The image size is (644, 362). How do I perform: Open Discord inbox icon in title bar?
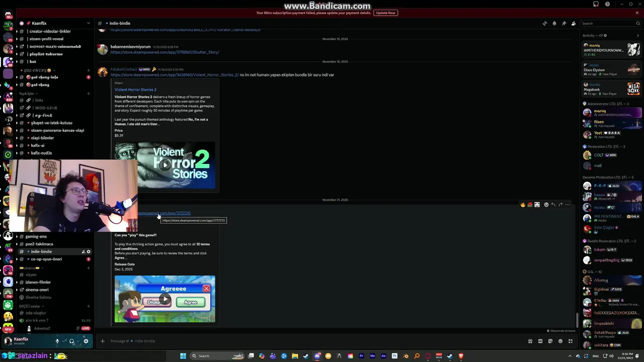pyautogui.click(x=596, y=4)
